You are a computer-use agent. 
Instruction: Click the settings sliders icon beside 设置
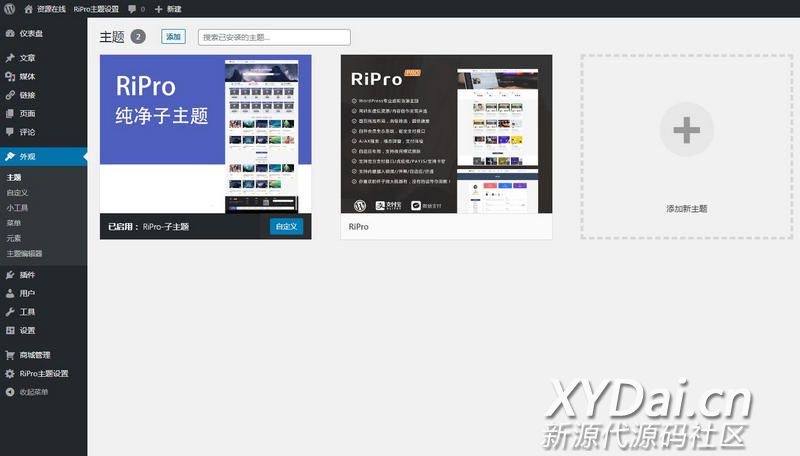click(x=10, y=331)
